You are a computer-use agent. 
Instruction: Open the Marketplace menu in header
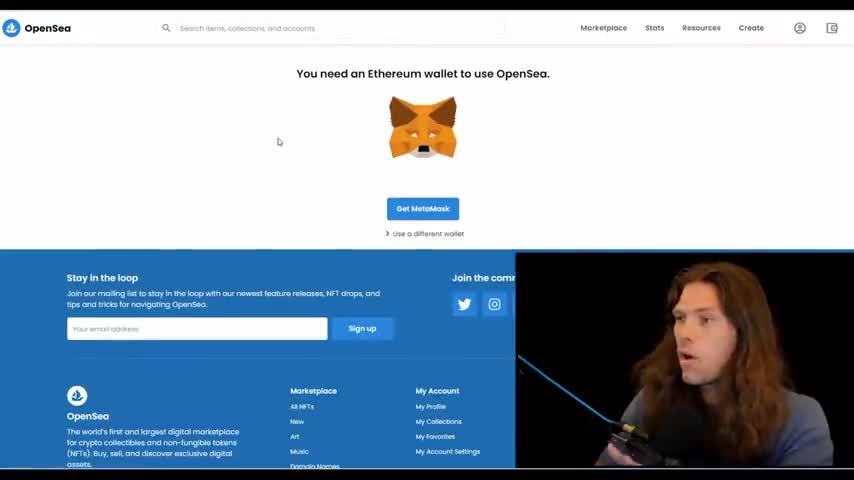point(603,28)
